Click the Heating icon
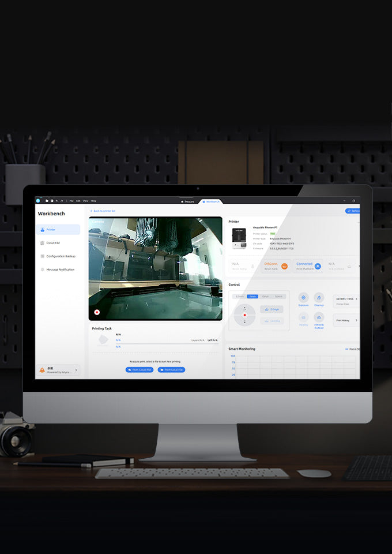 [x=303, y=317]
